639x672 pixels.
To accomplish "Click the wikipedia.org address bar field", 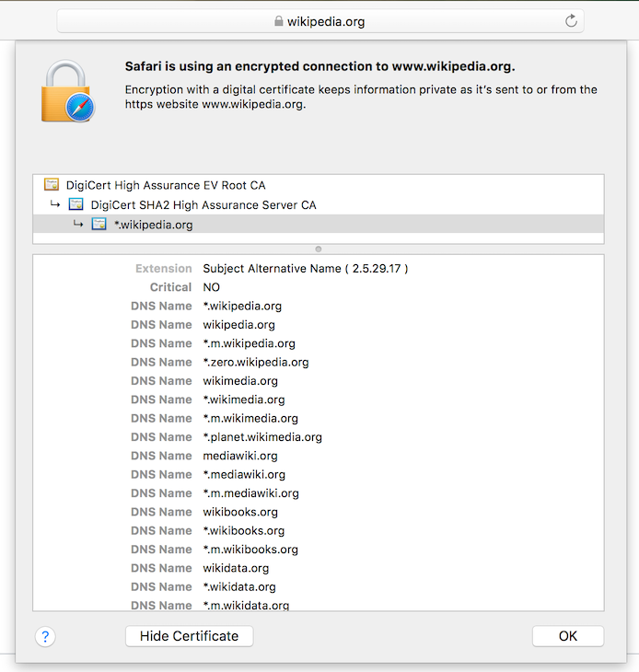I will (320, 21).
